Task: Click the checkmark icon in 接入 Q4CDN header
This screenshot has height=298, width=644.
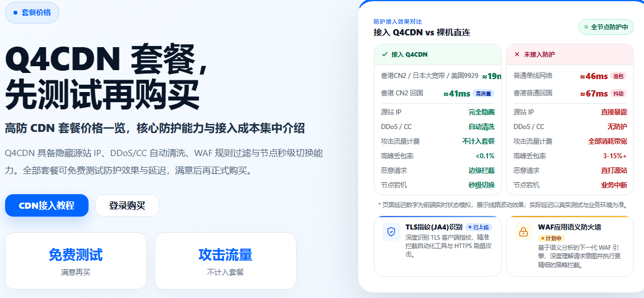Action: 385,54
